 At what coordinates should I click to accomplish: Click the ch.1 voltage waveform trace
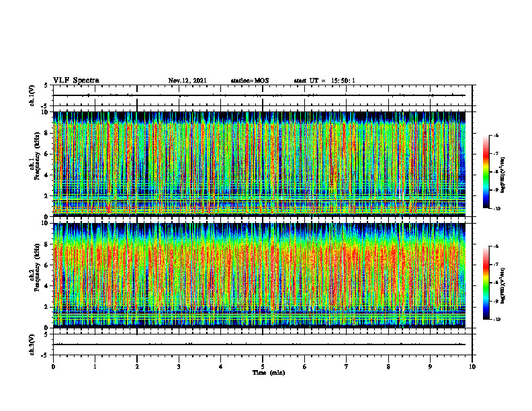(x=259, y=95)
